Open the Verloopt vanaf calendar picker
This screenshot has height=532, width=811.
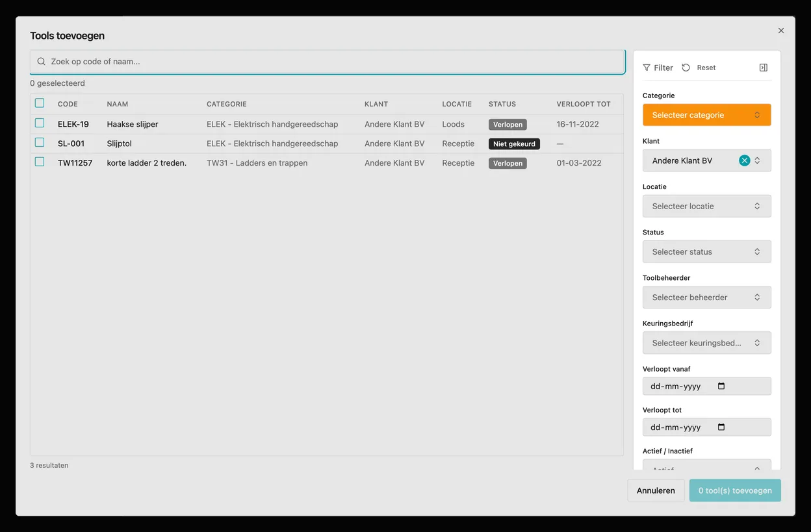(x=721, y=386)
